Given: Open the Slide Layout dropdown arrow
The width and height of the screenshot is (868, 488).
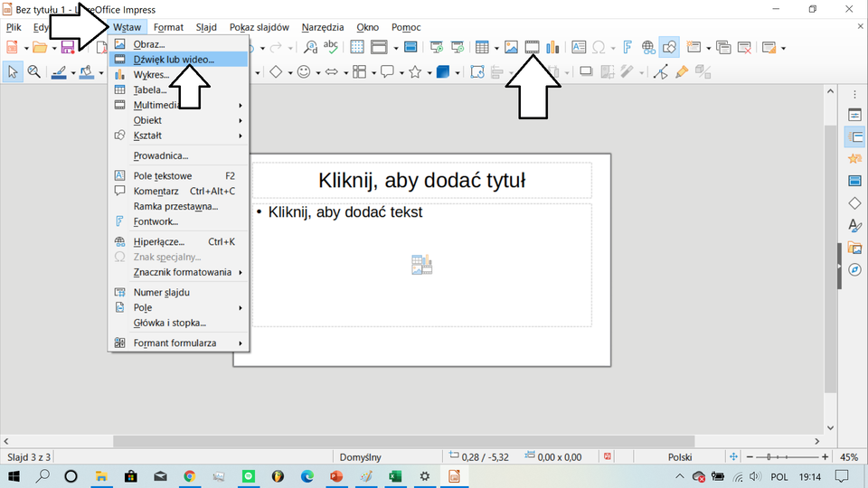Looking at the screenshot, I should (783, 48).
